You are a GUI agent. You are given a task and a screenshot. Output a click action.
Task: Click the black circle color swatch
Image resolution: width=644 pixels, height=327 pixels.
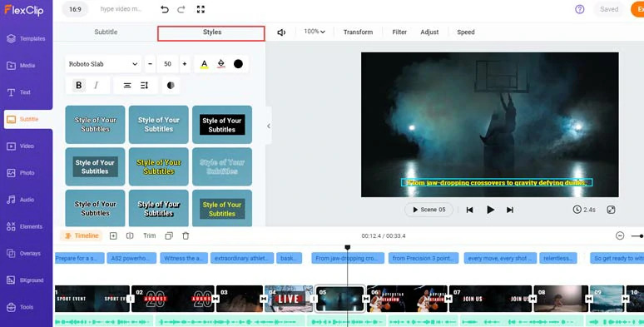pyautogui.click(x=238, y=64)
